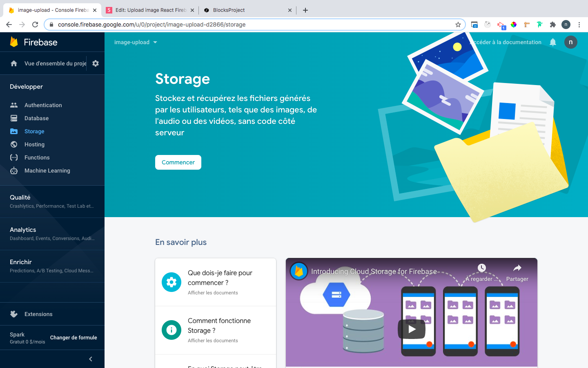The height and width of the screenshot is (368, 588).
Task: Click the Functions brackets icon
Action: 14,157
